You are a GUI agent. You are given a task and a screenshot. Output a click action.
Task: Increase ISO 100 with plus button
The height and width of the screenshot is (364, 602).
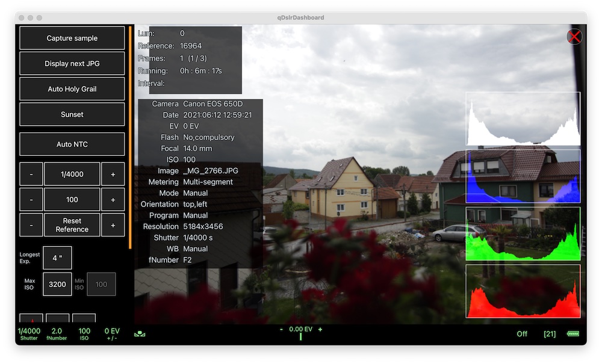coord(113,199)
